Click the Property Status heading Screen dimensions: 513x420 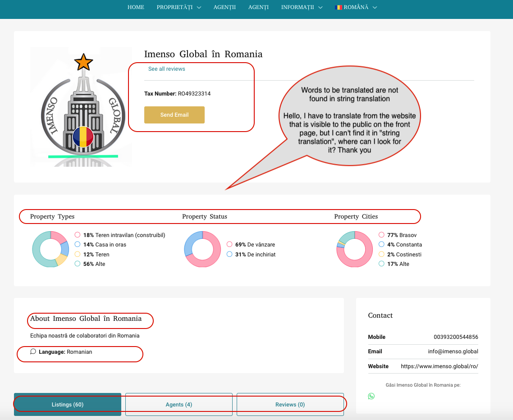pyautogui.click(x=205, y=217)
